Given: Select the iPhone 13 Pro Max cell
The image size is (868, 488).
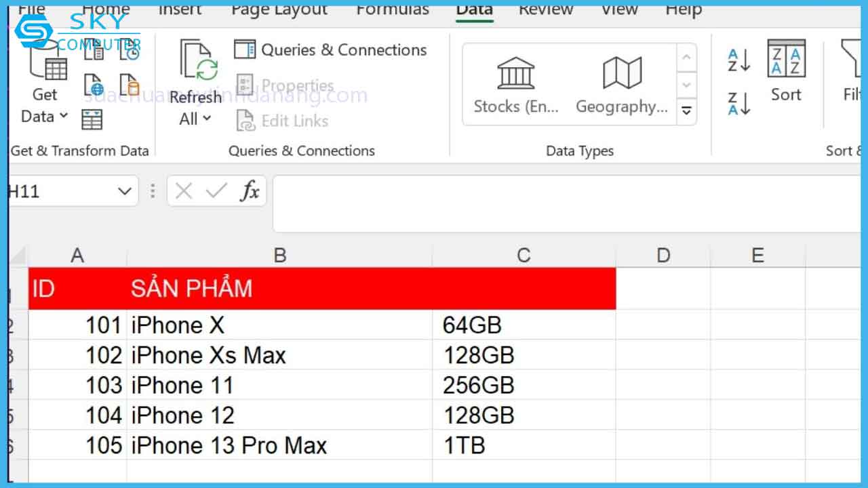Looking at the screenshot, I should 279,445.
